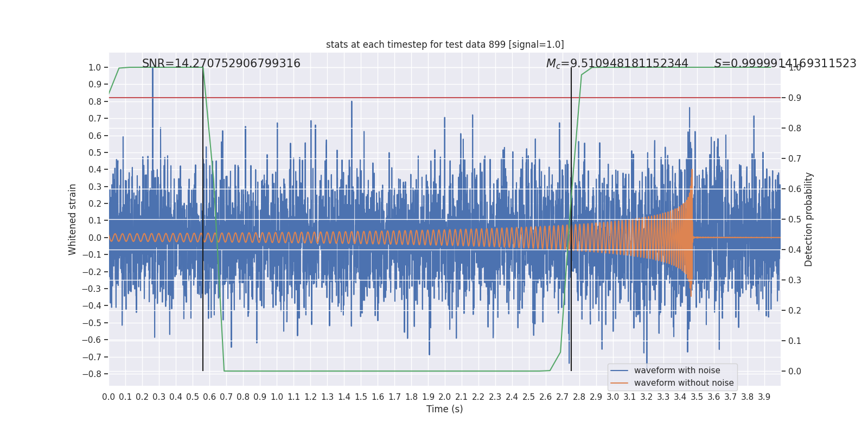Click the right axis tick label 0.0
This screenshot has height=434, width=868.
click(794, 372)
